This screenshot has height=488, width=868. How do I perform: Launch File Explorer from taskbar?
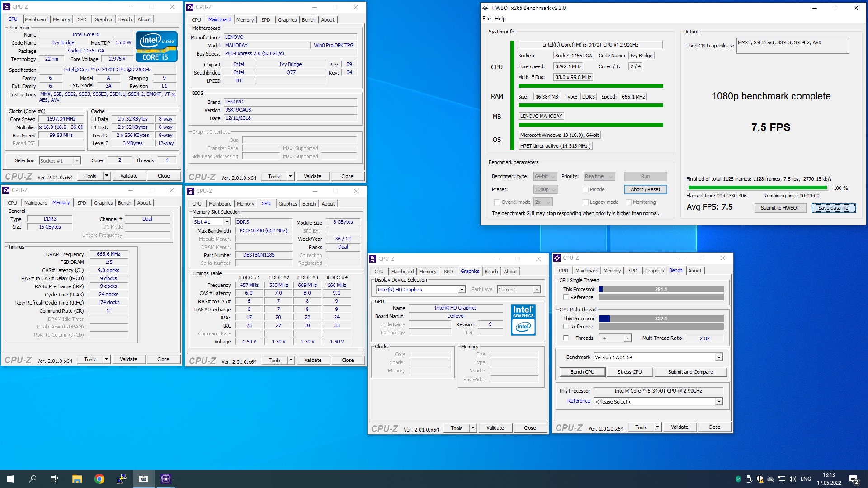point(77,479)
